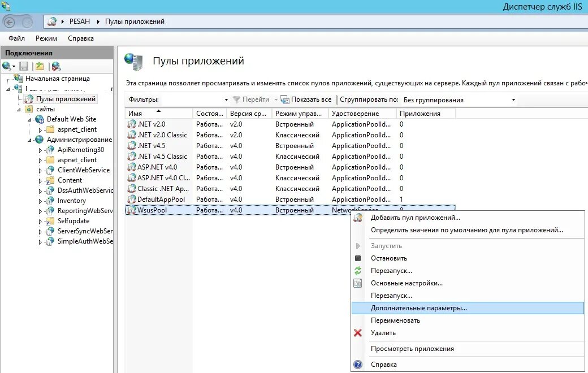The width and height of the screenshot is (588, 373).
Task: Sort by the Приложения column header
Action: coord(426,113)
